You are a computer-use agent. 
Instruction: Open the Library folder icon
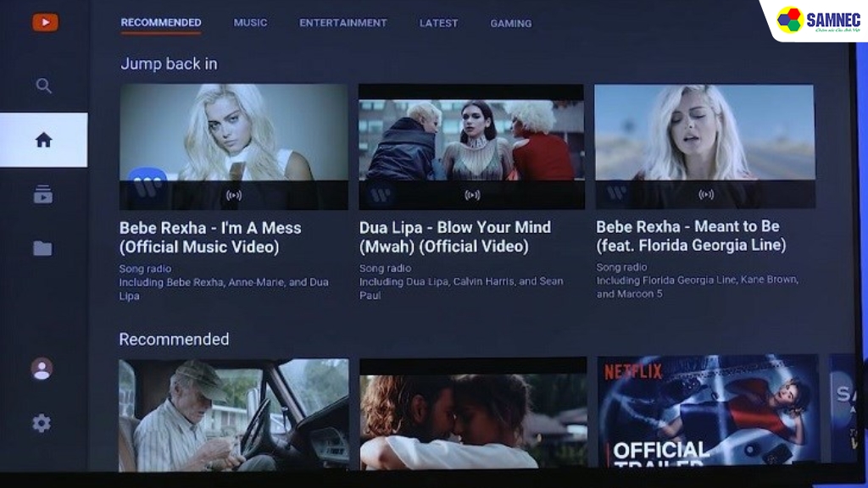tap(42, 248)
